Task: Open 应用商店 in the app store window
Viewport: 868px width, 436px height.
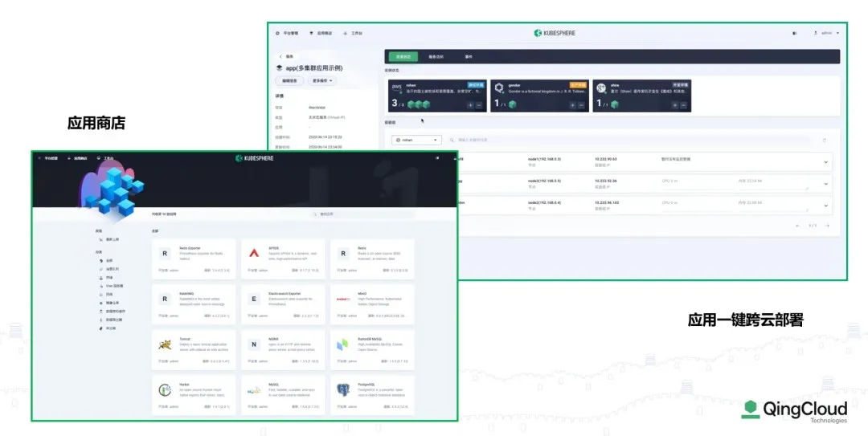Action: pyautogui.click(x=77, y=158)
